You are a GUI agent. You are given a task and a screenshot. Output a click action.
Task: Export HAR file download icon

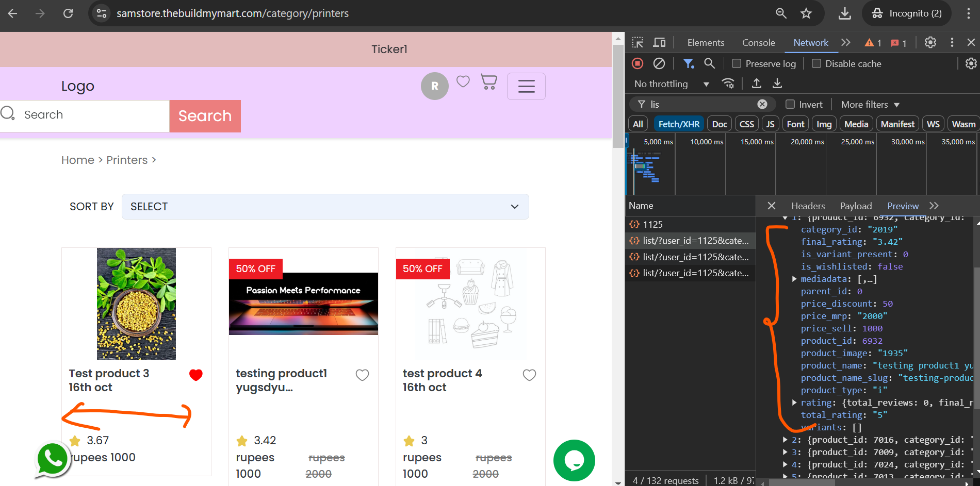pyautogui.click(x=777, y=83)
